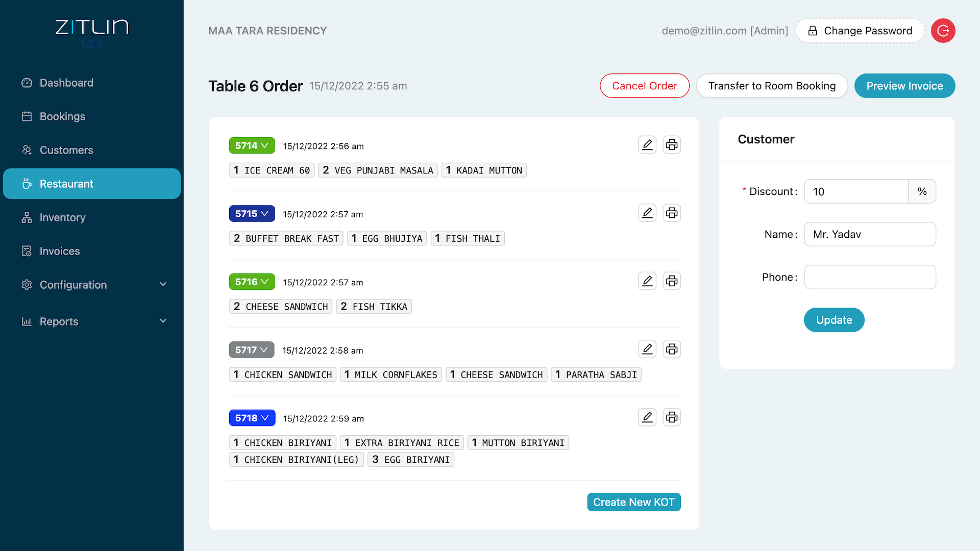
Task: Click the edit icon for KOT 5714
Action: pos(647,145)
